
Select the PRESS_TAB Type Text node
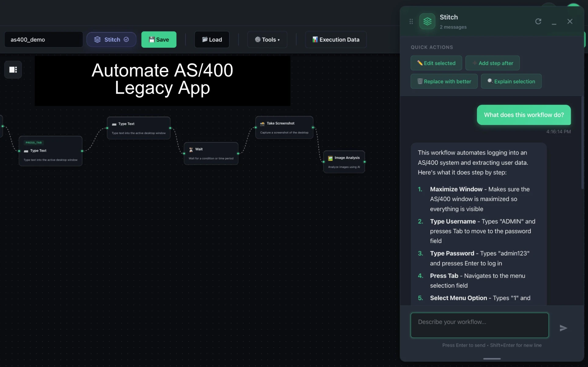[50, 151]
